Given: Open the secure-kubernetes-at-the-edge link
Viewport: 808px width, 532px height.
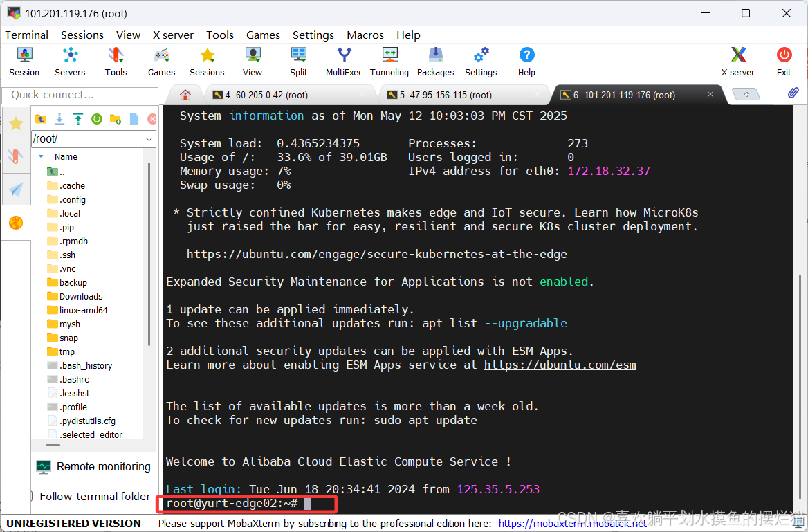Looking at the screenshot, I should (x=377, y=254).
